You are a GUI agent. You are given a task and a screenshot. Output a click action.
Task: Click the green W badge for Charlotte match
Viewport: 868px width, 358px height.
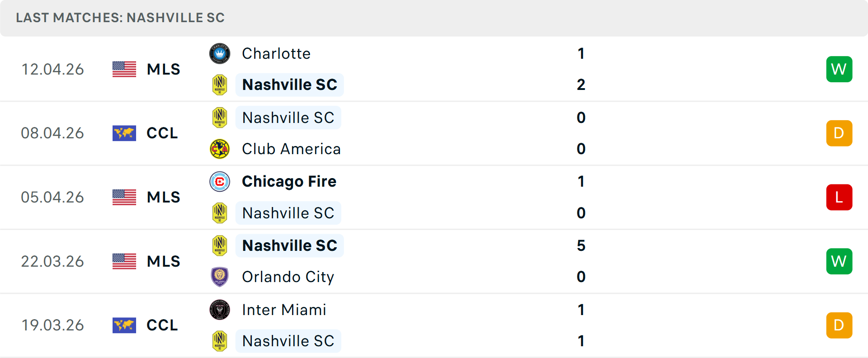pos(839,69)
